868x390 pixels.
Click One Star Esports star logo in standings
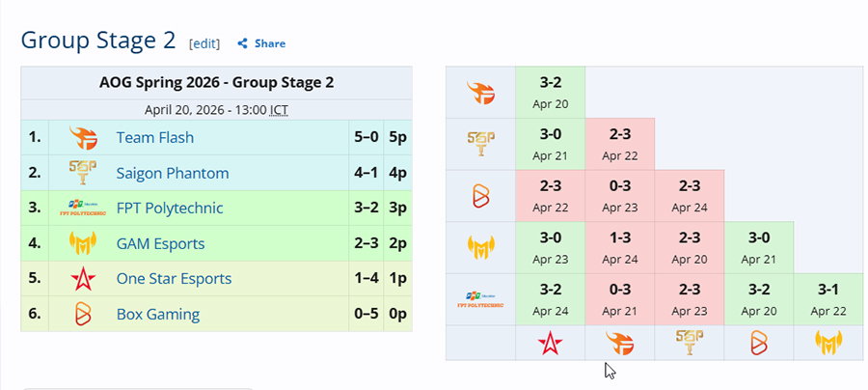coord(83,279)
